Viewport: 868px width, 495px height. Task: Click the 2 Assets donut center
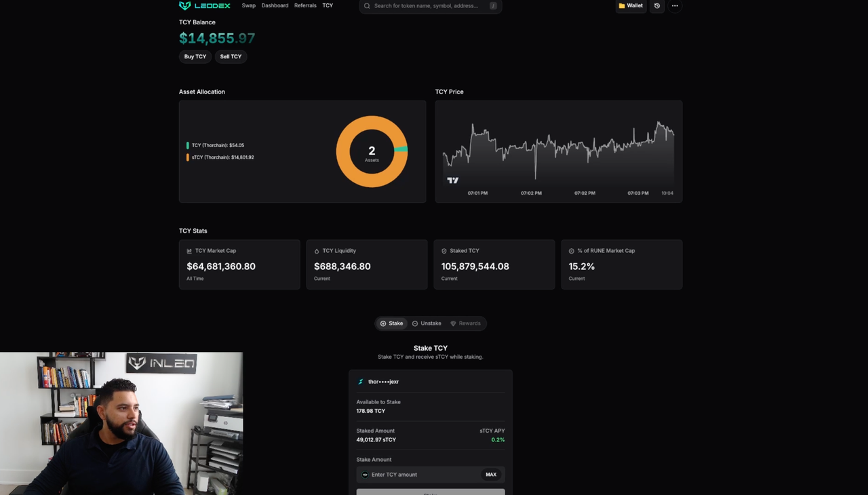pyautogui.click(x=372, y=153)
